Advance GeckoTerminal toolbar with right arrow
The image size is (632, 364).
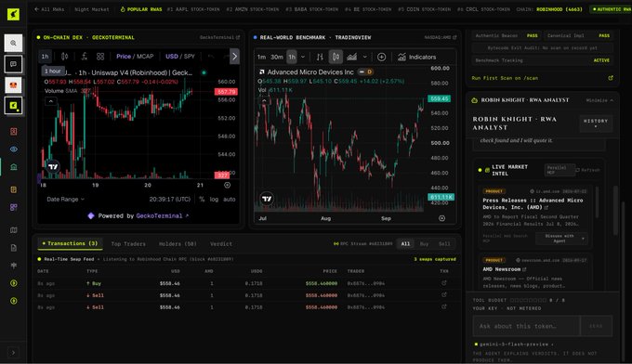pos(234,57)
